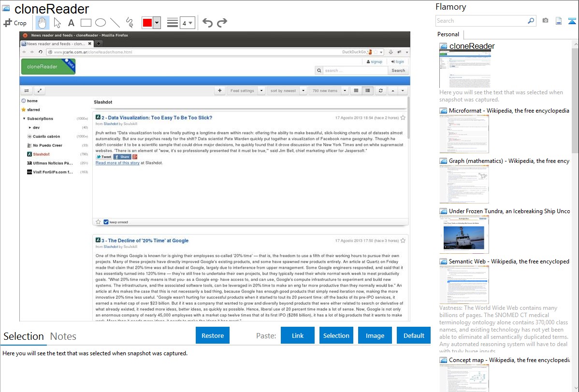Open the Notes tab
Viewport: 579px width, 392px height.
click(x=63, y=336)
